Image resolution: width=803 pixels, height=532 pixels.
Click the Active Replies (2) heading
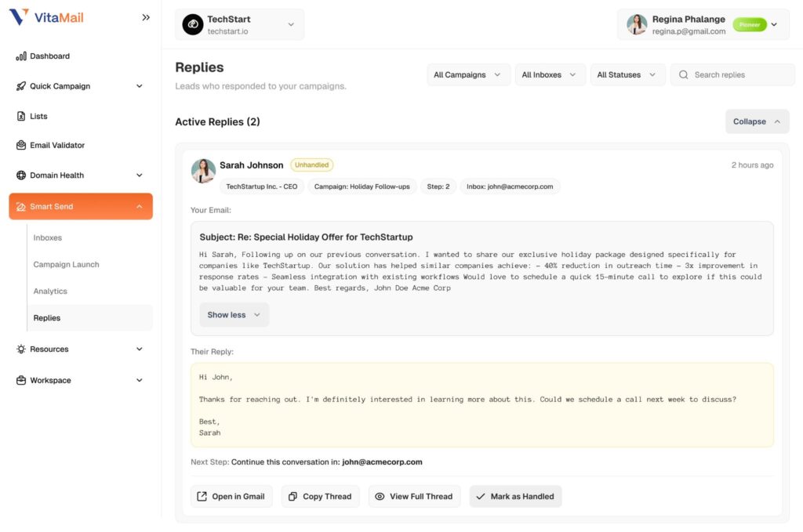point(218,121)
